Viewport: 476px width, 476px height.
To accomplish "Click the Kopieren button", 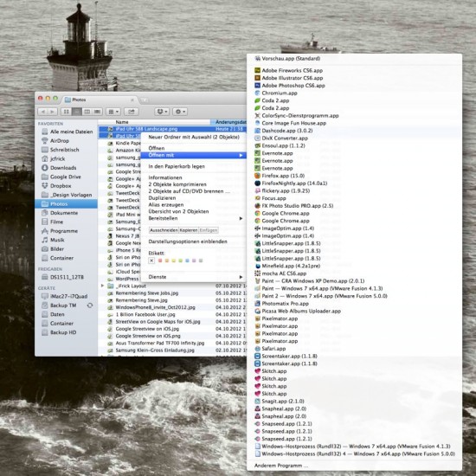I will tap(189, 230).
